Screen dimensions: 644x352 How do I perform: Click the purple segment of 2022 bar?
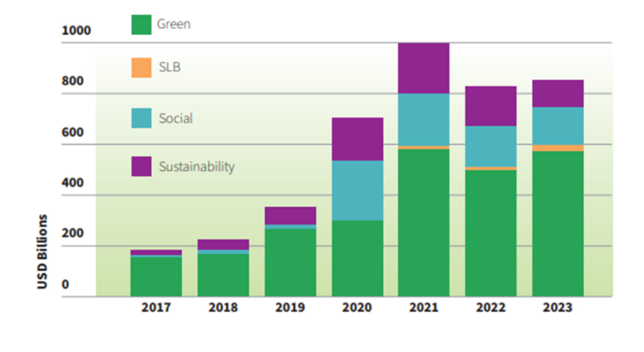point(490,106)
